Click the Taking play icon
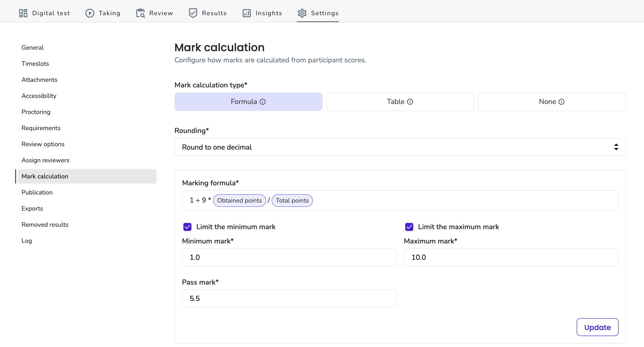The height and width of the screenshot is (347, 644). click(90, 13)
